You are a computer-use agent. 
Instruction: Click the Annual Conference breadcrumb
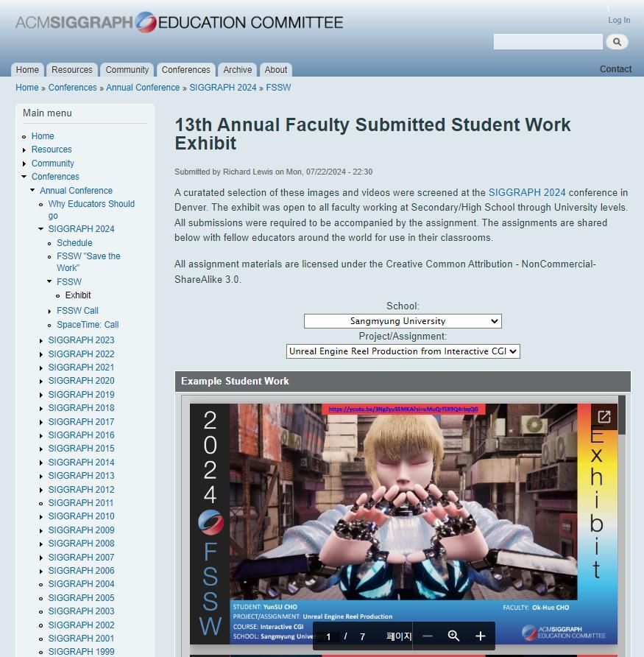coord(143,88)
